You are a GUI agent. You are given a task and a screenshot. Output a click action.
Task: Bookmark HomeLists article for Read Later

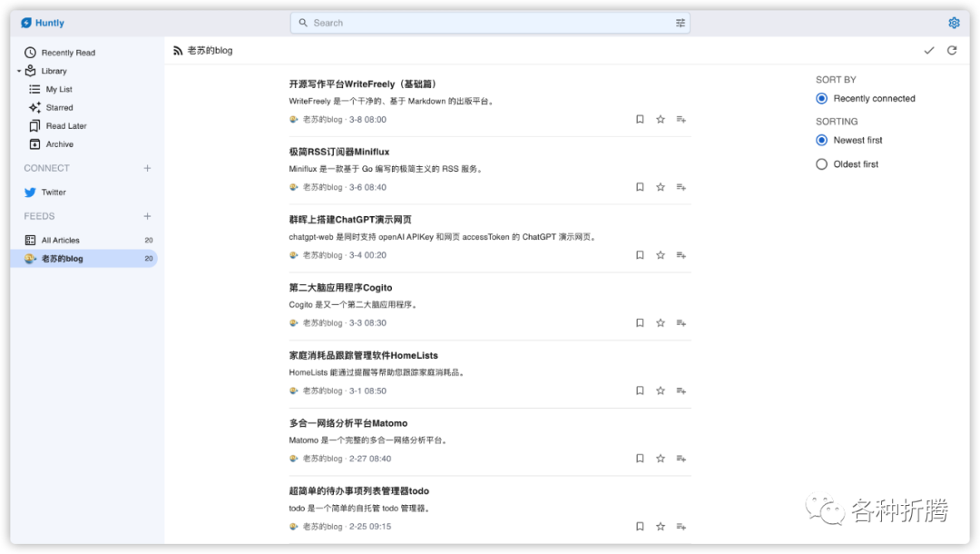(640, 391)
